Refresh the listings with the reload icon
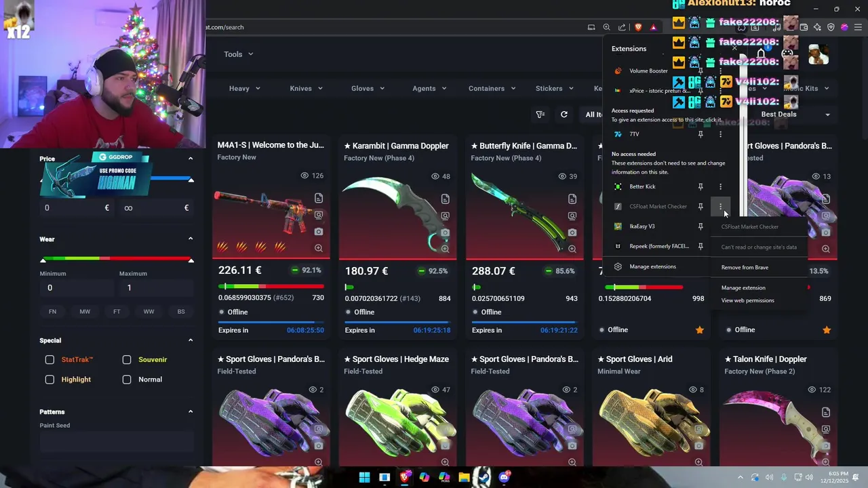The image size is (868, 488). (x=564, y=115)
